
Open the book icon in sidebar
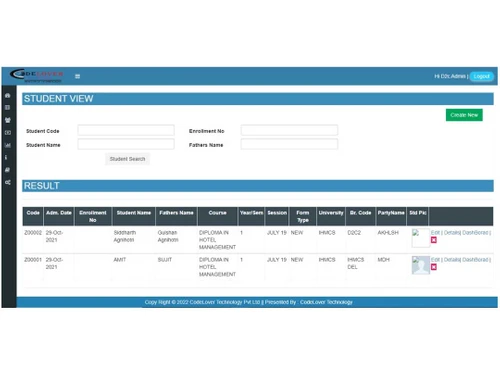click(x=8, y=170)
